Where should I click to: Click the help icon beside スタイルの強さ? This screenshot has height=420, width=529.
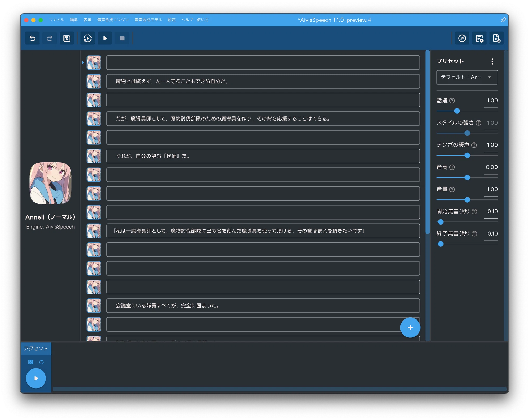[x=478, y=123]
